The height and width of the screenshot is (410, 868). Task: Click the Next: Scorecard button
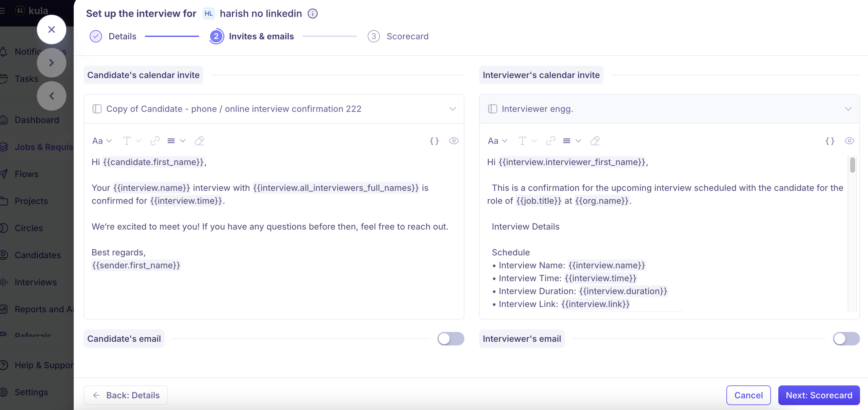pos(819,395)
